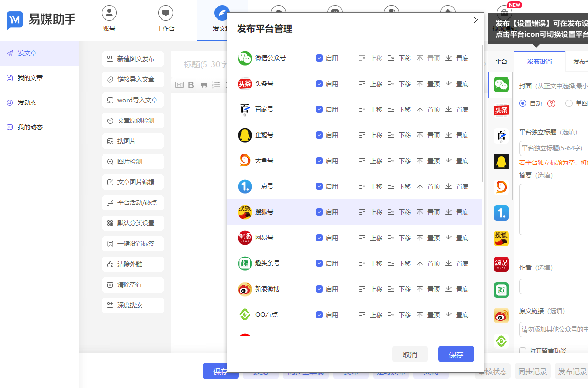Image resolution: width=588 pixels, height=388 pixels.
Task: Select 網易 icon in right platform strip
Action: 501,264
